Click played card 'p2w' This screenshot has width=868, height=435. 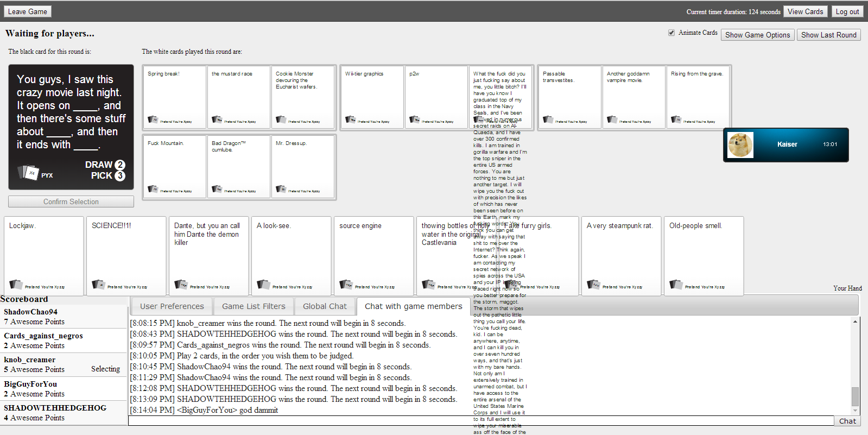pyautogui.click(x=436, y=97)
